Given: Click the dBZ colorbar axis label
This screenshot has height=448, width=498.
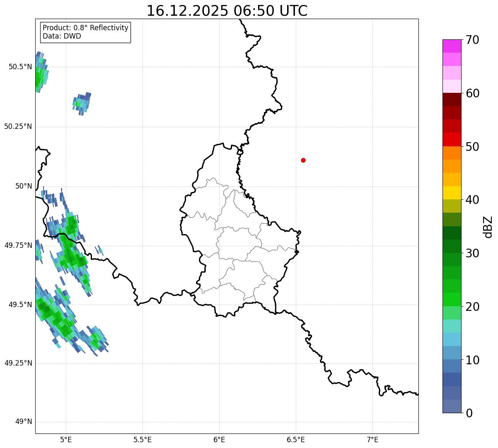Looking at the screenshot, I should tap(488, 226).
